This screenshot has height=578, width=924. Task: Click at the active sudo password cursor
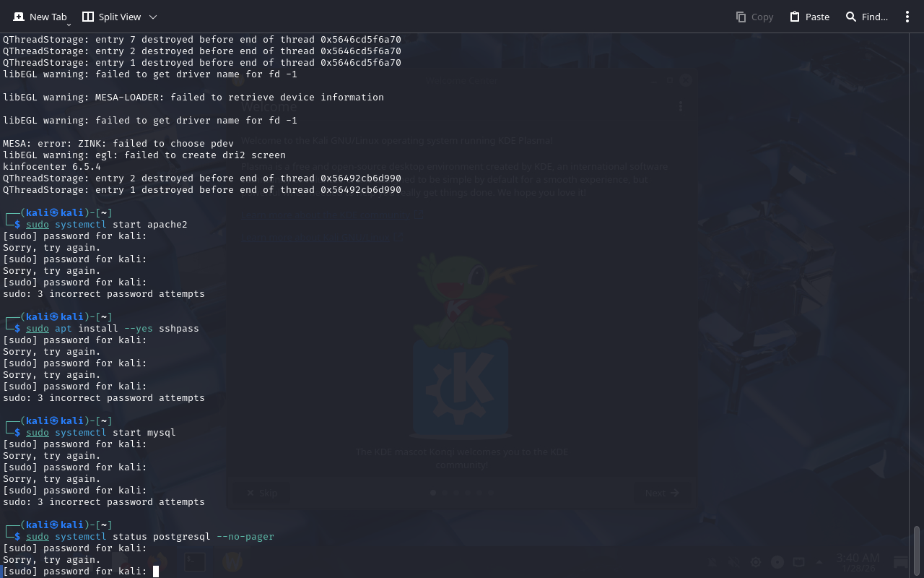pos(156,571)
